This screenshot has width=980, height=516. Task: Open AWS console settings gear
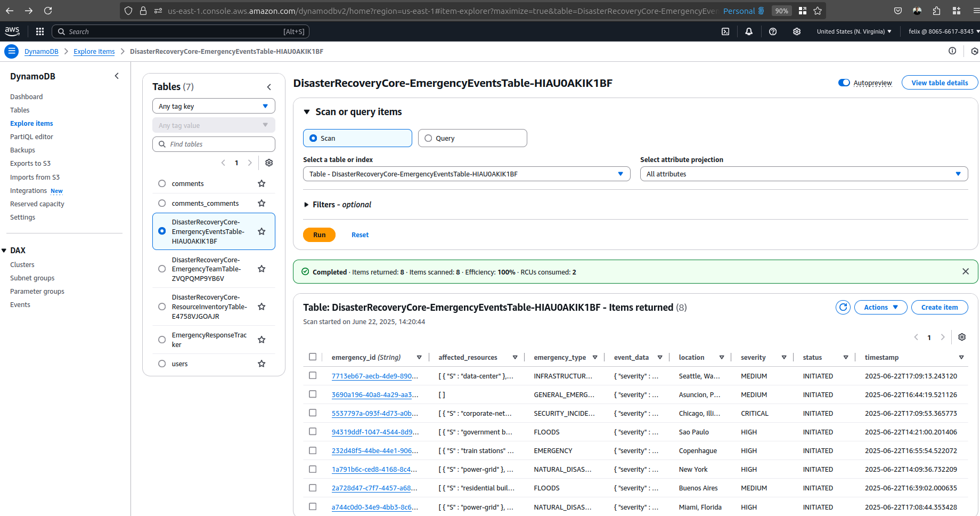point(797,31)
